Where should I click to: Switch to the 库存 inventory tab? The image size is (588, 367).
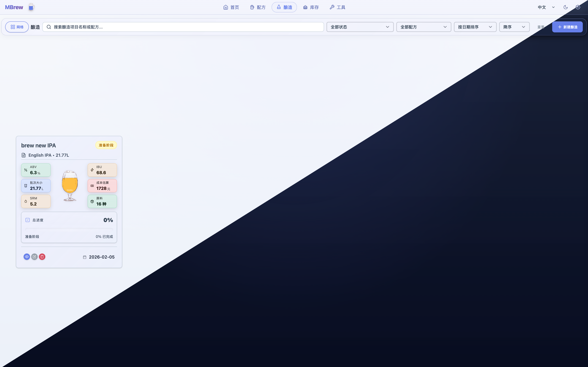tap(311, 7)
